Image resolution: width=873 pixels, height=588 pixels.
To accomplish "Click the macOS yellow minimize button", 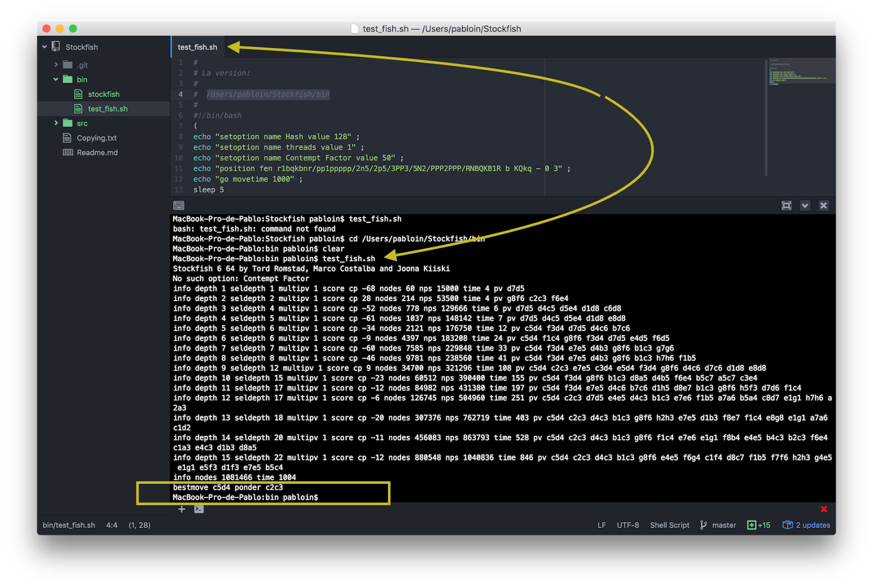I will tap(59, 28).
